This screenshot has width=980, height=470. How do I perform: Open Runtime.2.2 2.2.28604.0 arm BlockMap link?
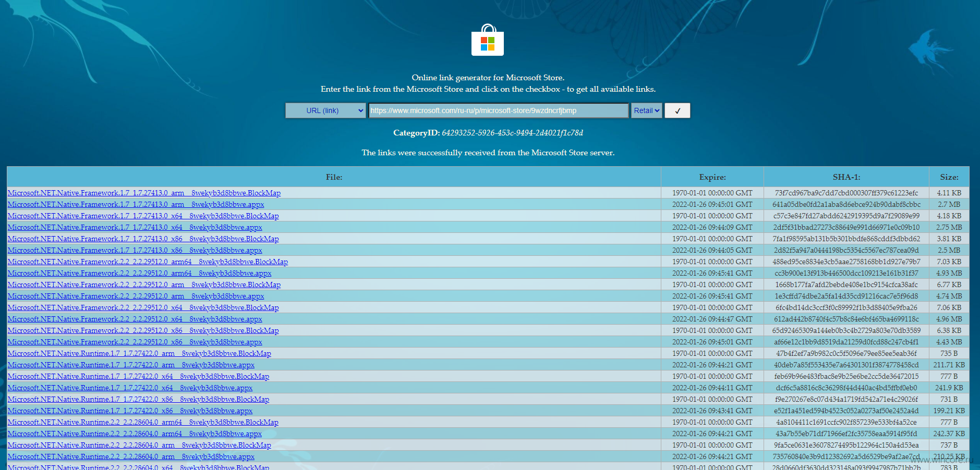tap(139, 445)
